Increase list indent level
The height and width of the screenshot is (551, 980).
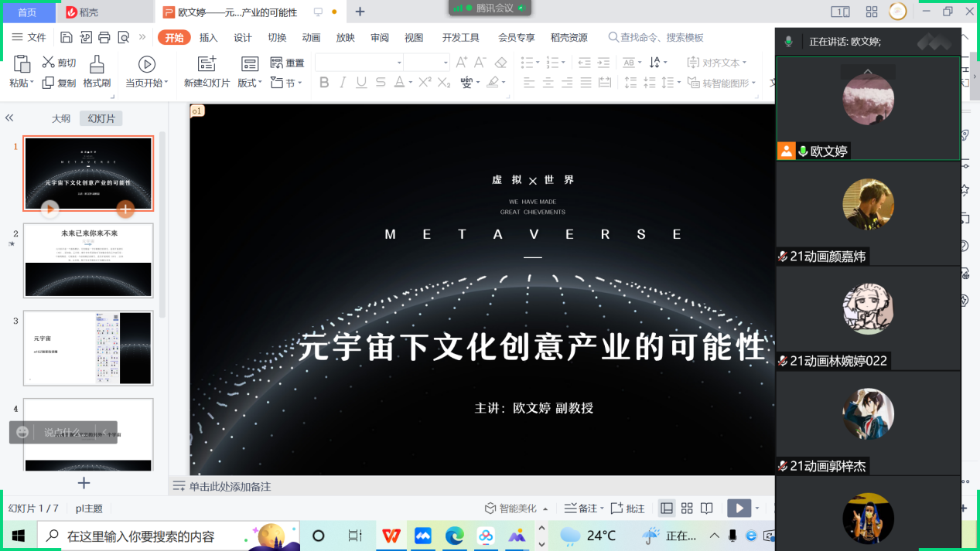(x=603, y=63)
